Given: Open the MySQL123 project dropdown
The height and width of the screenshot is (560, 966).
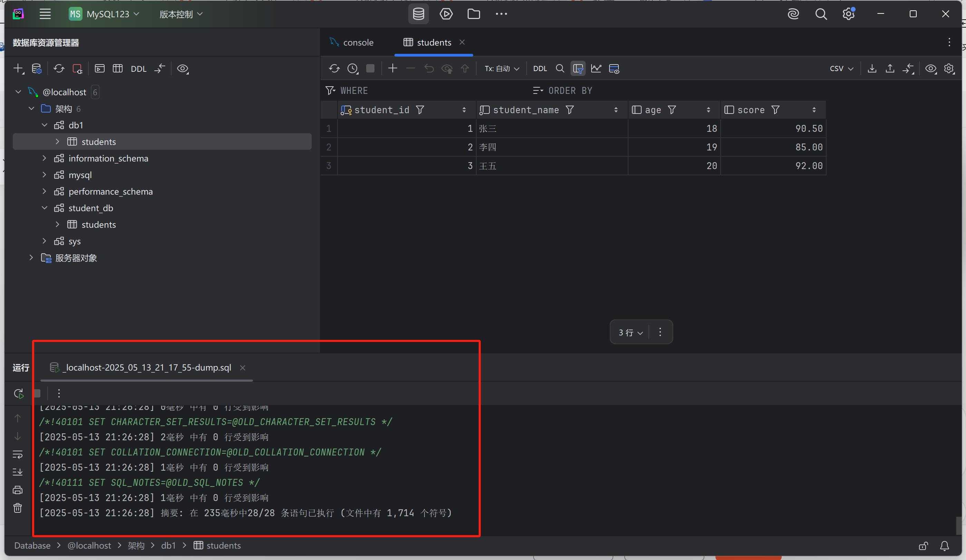Looking at the screenshot, I should pos(104,14).
